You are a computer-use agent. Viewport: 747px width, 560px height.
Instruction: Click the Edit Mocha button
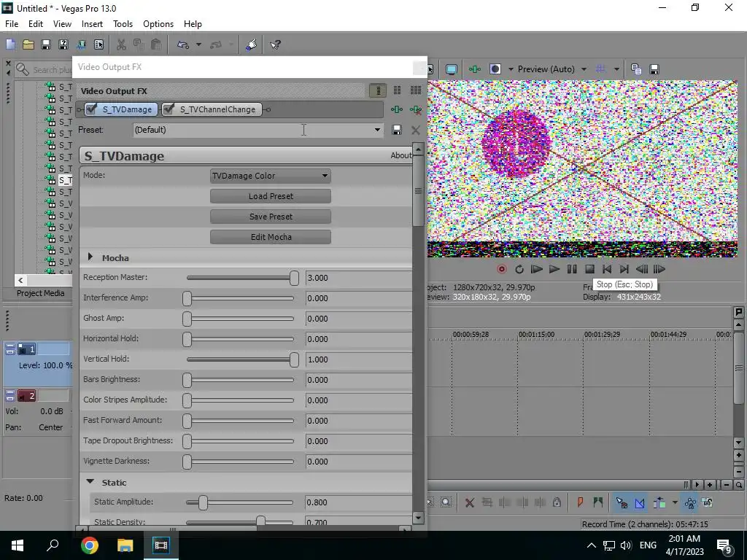coord(271,237)
